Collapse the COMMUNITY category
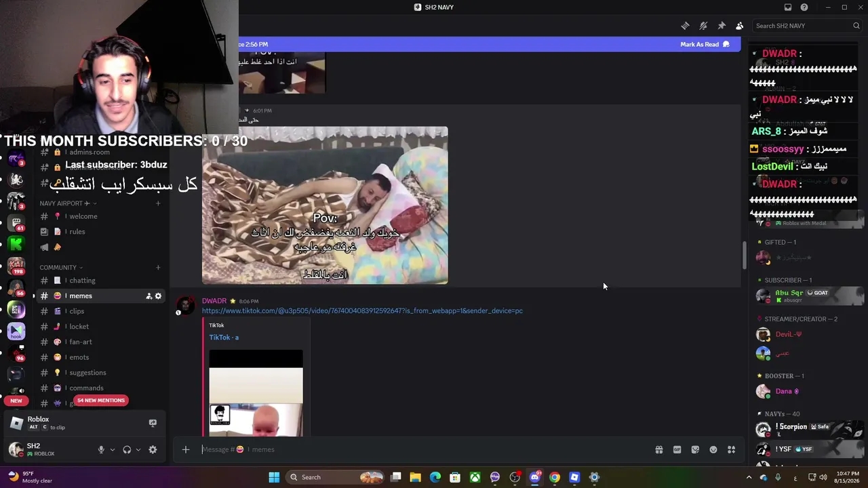Image resolution: width=868 pixels, height=488 pixels. click(x=61, y=268)
